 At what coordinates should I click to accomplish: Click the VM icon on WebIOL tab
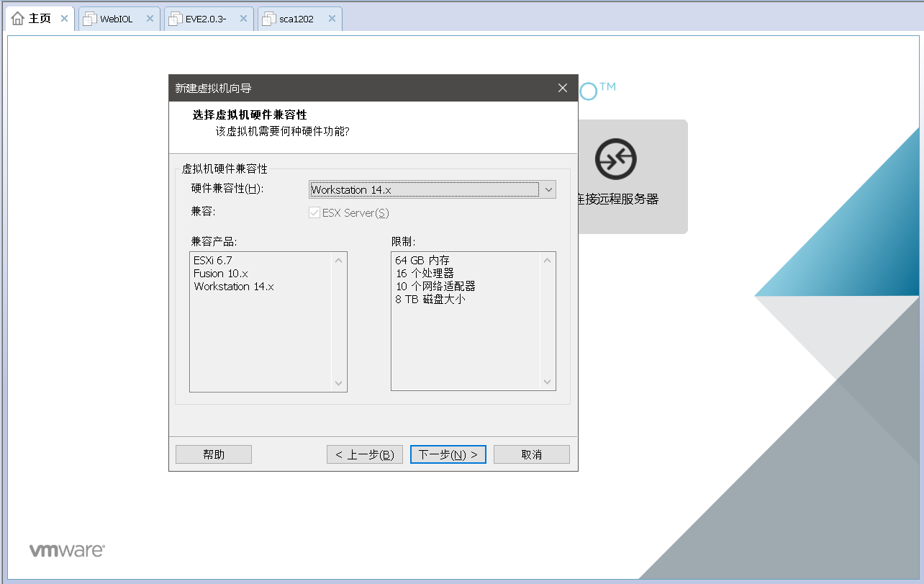click(x=90, y=19)
